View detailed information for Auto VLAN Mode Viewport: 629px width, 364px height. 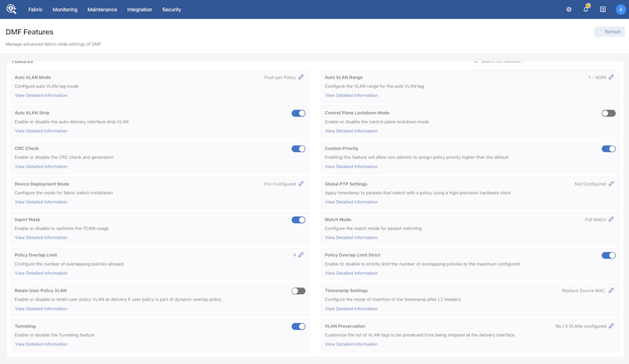[x=41, y=95]
